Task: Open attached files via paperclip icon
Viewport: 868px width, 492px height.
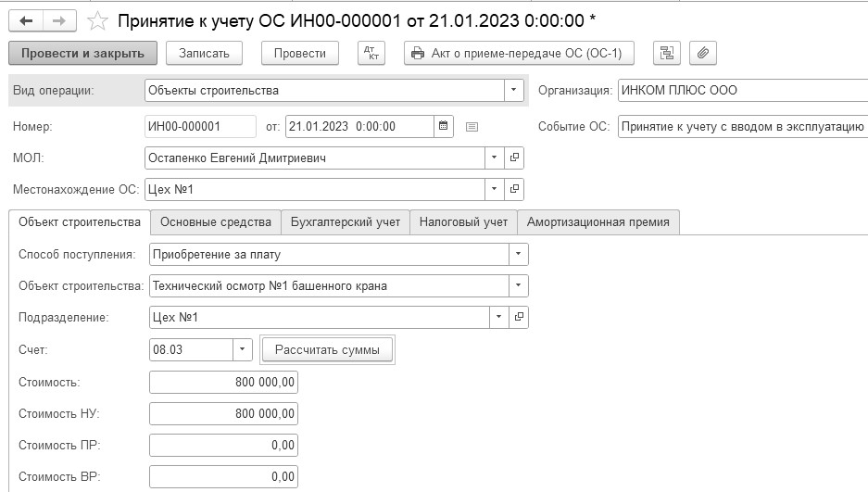Action: tap(703, 53)
